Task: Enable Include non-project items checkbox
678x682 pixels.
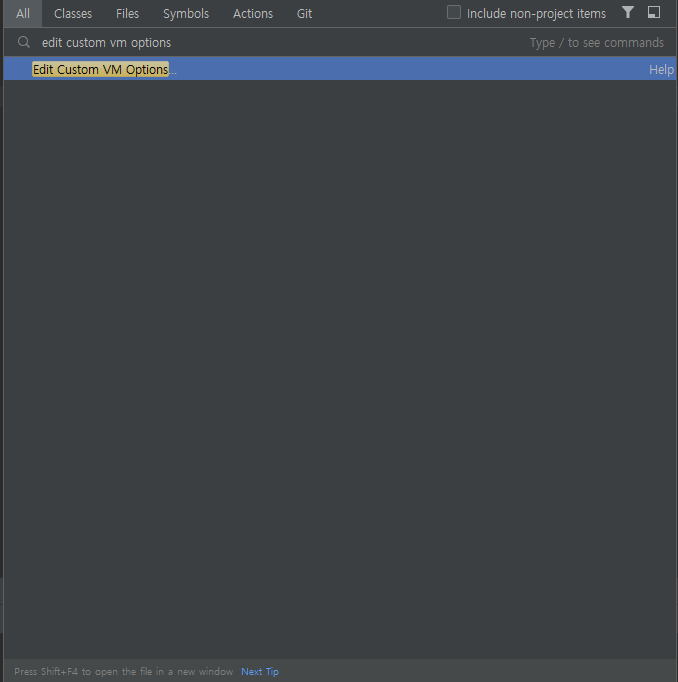Action: [x=454, y=12]
